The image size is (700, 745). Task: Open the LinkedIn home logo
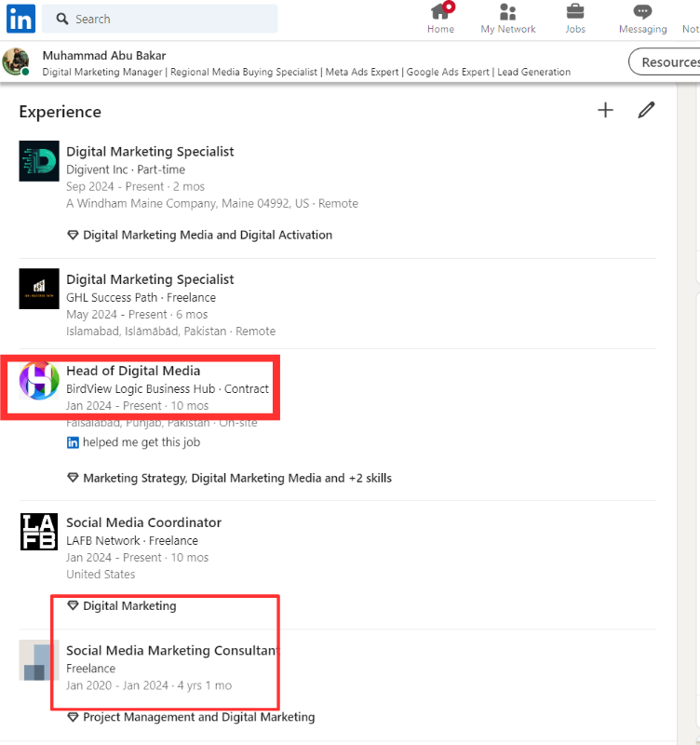tap(20, 19)
